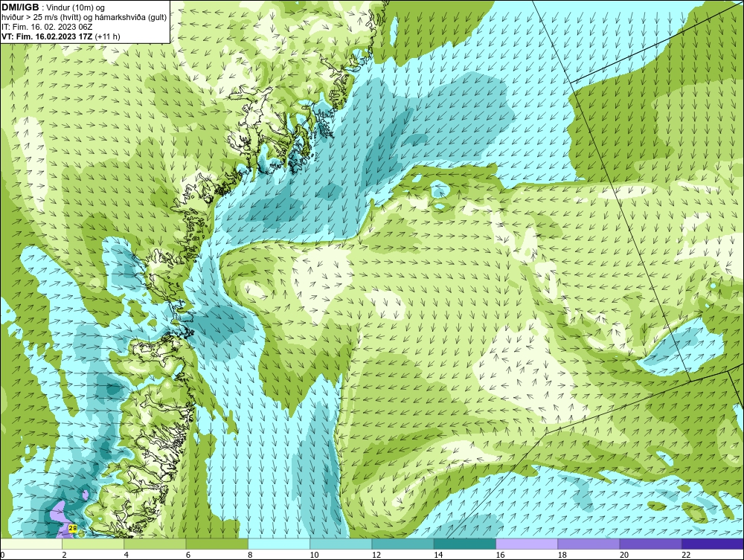The height and width of the screenshot is (560, 744).
Task: Select the darkest purple swatch above 22
Action: coord(713,544)
